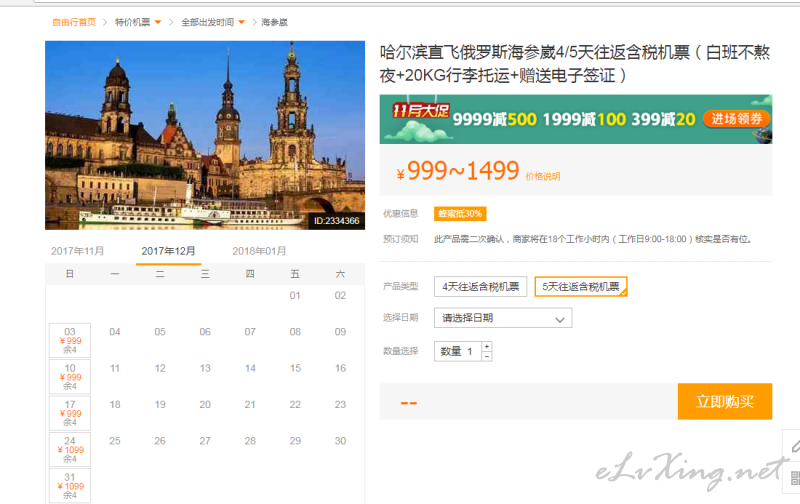Select December 31 priced ¥1099
800x504 pixels.
coord(70,486)
